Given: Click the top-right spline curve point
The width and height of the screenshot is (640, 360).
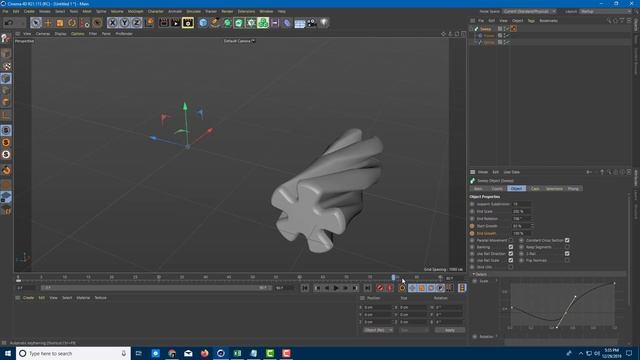Looking at the screenshot, I should 614,283.
